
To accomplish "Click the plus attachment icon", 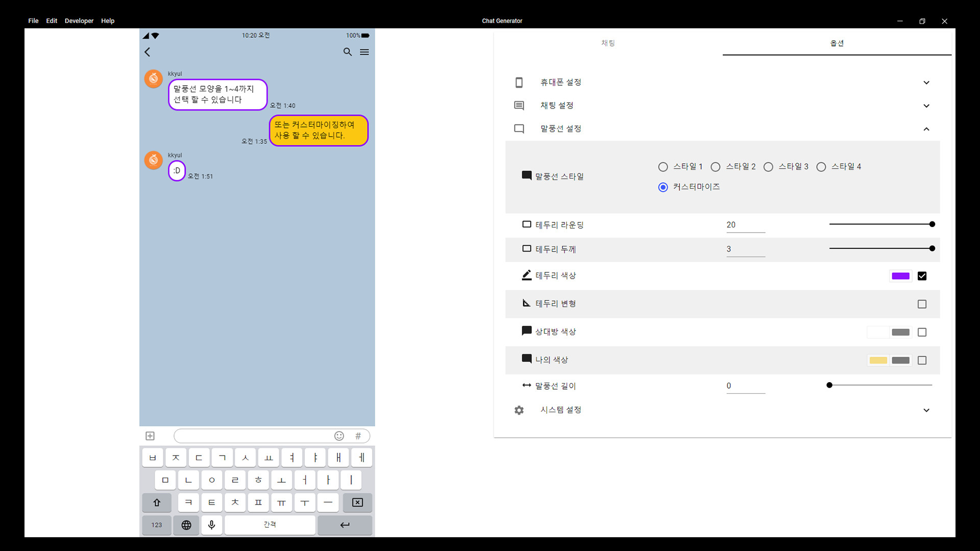I will (x=150, y=436).
